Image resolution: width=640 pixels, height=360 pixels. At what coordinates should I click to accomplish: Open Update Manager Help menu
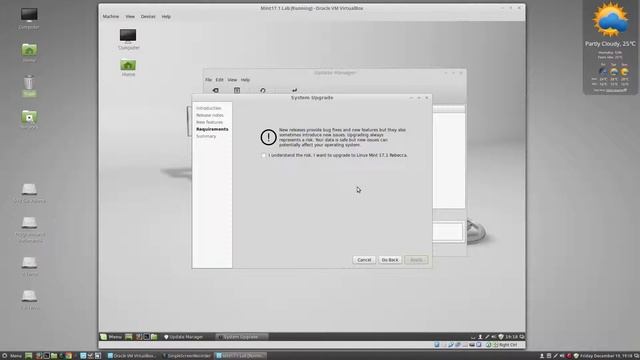point(245,80)
